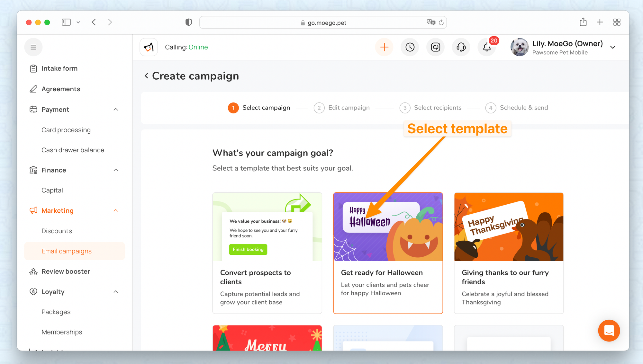Click the browser share icon
This screenshot has width=643, height=364.
(x=583, y=22)
